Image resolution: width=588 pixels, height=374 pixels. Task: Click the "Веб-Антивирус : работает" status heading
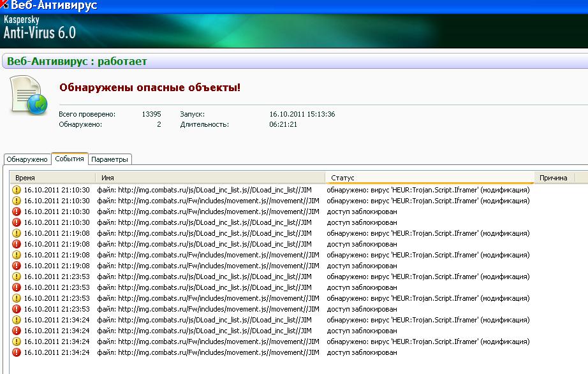[77, 61]
